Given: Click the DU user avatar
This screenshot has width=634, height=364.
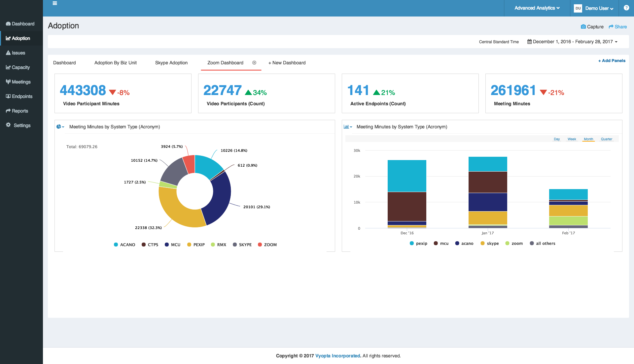Looking at the screenshot, I should (578, 8).
